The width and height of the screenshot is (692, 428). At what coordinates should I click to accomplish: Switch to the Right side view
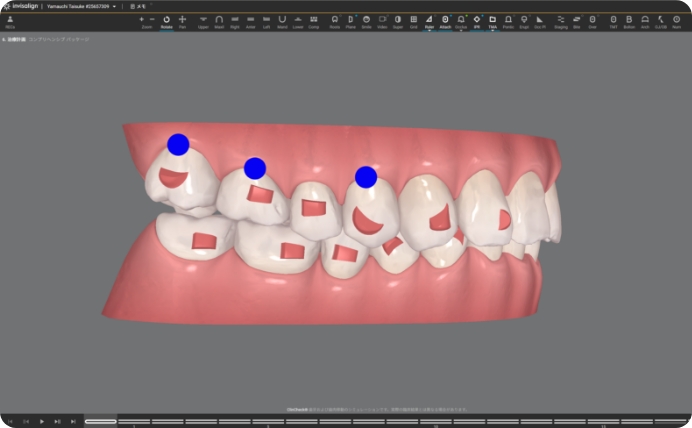point(234,20)
